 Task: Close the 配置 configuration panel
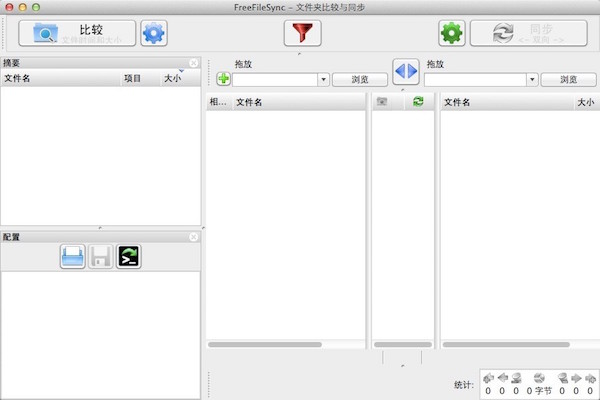pyautogui.click(x=194, y=237)
